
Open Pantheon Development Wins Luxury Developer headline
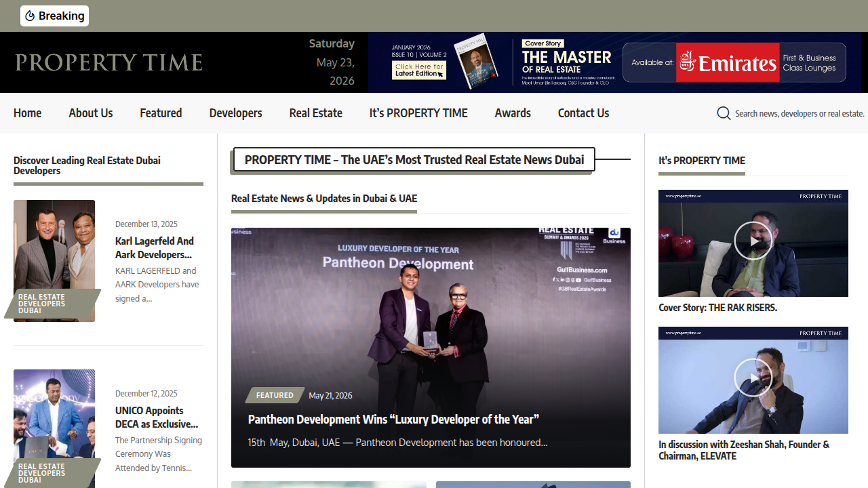(393, 420)
